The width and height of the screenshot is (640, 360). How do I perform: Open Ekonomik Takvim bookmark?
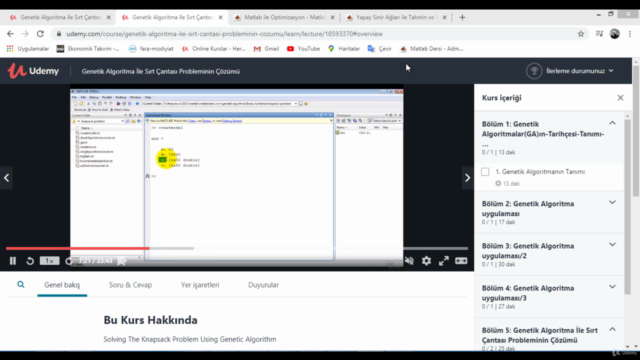(88, 49)
